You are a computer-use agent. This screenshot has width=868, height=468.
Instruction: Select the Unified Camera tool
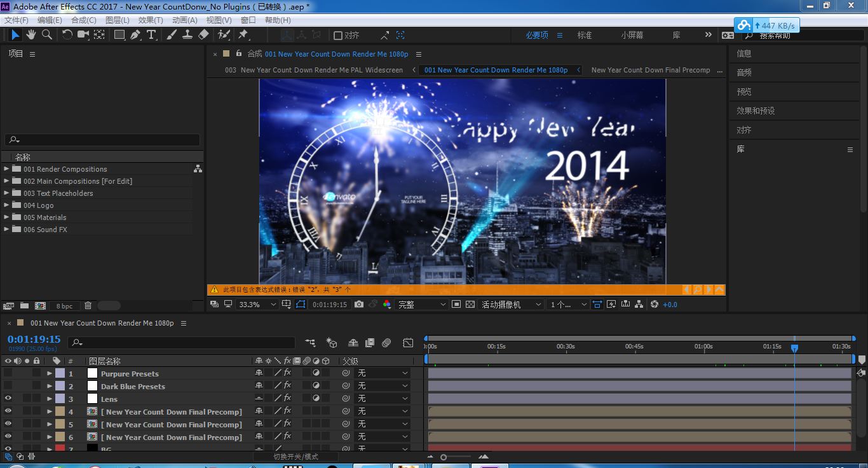[83, 35]
